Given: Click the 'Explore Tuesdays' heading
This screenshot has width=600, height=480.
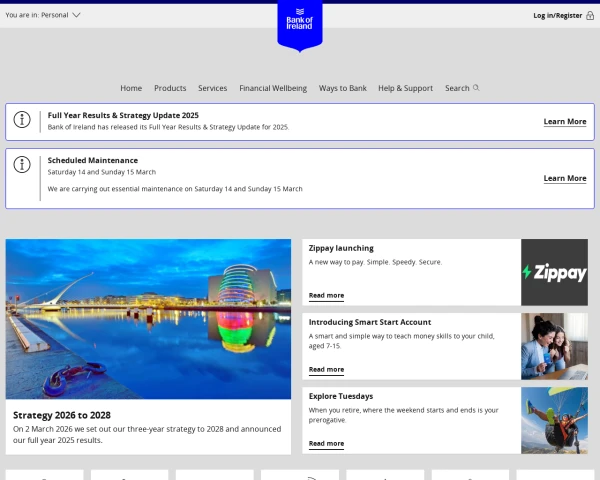Looking at the screenshot, I should click(341, 396).
